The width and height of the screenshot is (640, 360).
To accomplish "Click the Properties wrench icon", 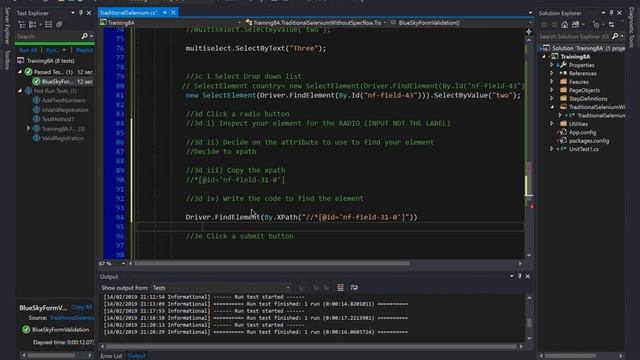I will point(563,65).
